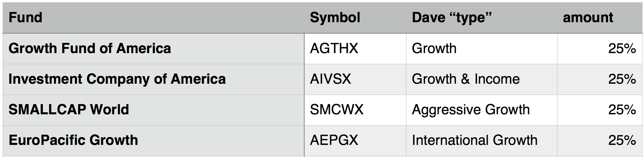This screenshot has width=644, height=158.
Task: Click the Aggressive Growth cell
Action: 482,110
